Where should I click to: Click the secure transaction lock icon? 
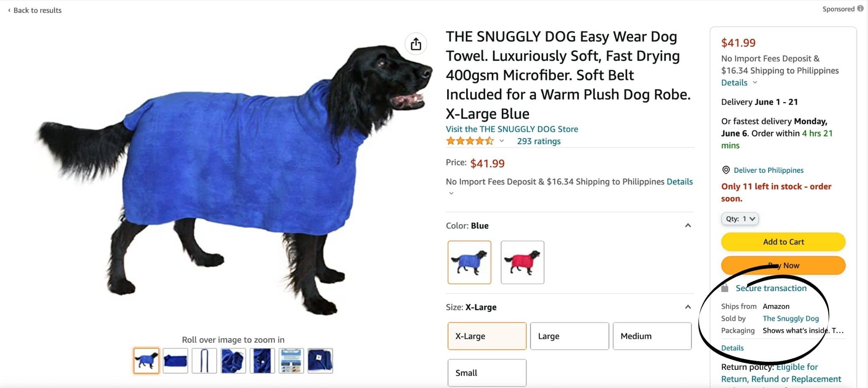725,288
